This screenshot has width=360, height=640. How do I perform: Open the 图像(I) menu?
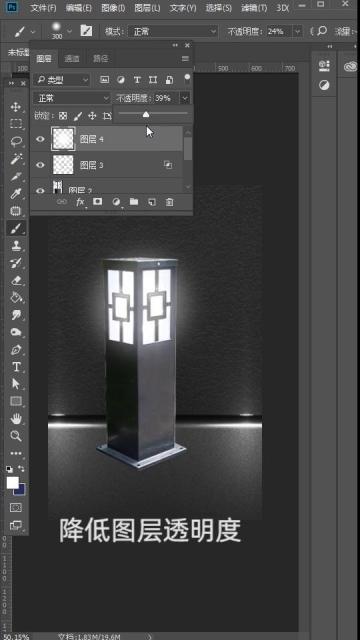pyautogui.click(x=113, y=8)
